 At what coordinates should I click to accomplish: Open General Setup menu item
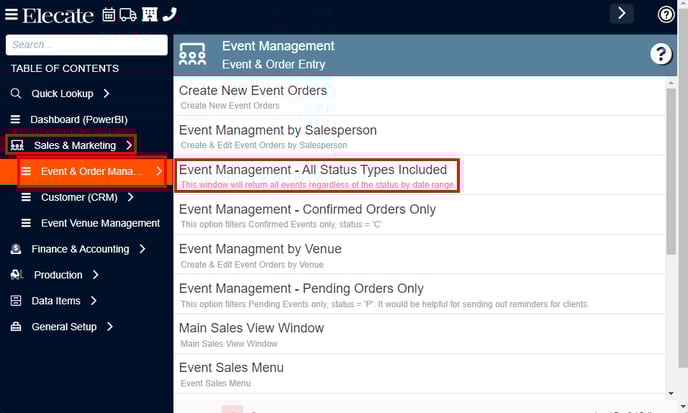pos(64,327)
